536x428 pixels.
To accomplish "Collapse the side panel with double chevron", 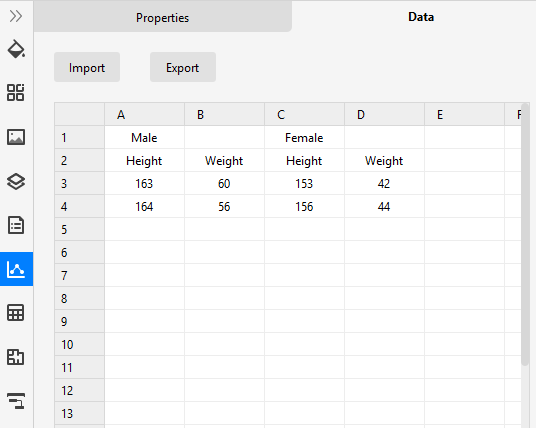I will coord(16,16).
